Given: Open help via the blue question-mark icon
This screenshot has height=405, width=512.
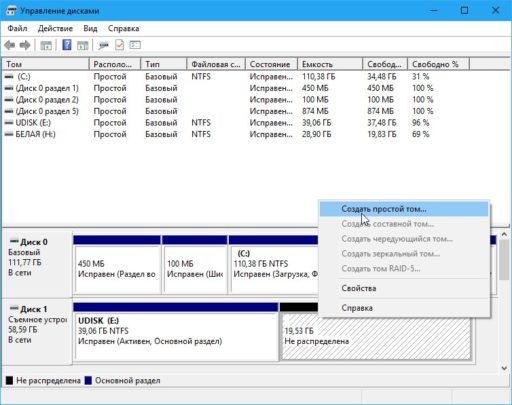Looking at the screenshot, I should [67, 45].
